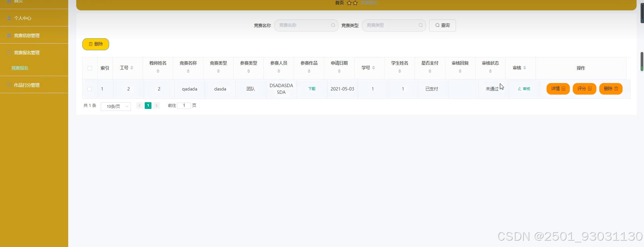This screenshot has height=247, width=644.
Task: Click the qadada competition name cell
Action: (x=189, y=89)
